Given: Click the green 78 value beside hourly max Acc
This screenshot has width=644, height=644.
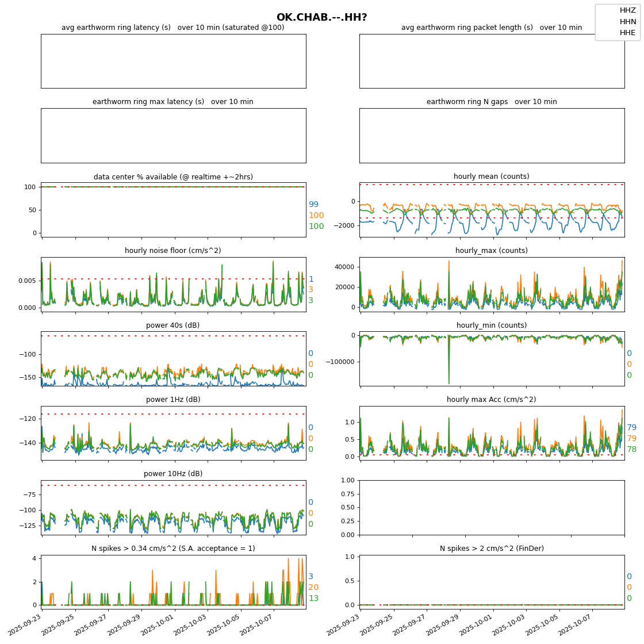Looking at the screenshot, I should tap(631, 450).
